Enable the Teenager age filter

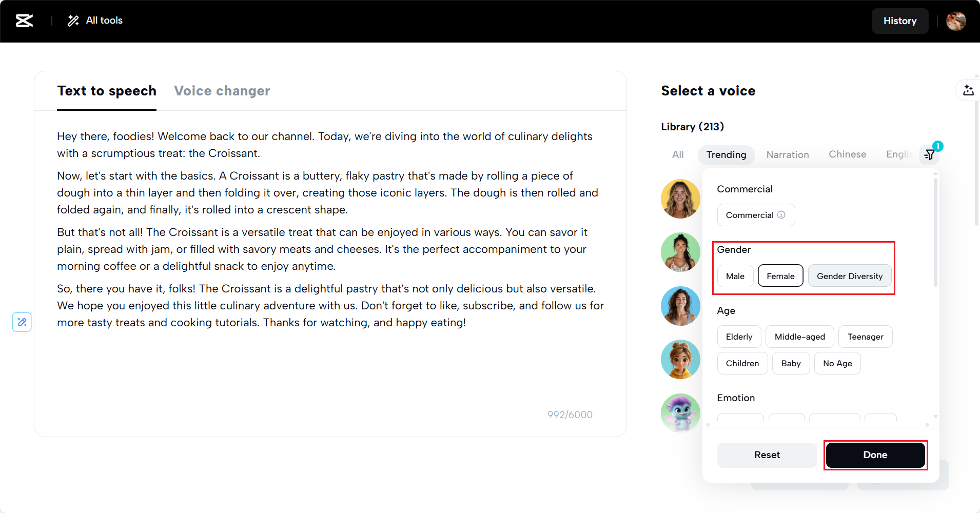(865, 337)
